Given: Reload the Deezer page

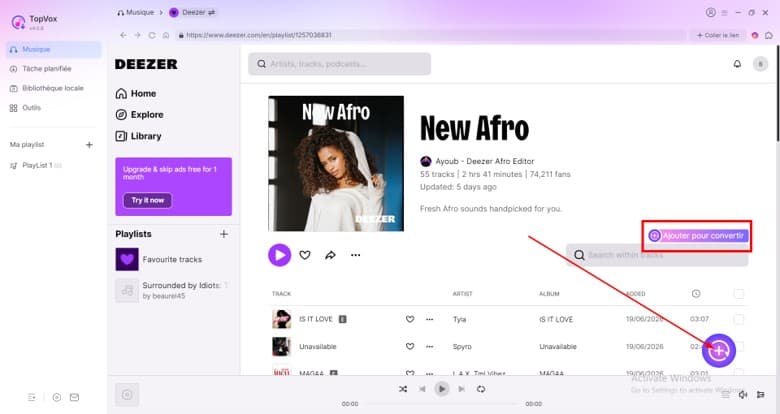Looking at the screenshot, I should pyautogui.click(x=152, y=35).
